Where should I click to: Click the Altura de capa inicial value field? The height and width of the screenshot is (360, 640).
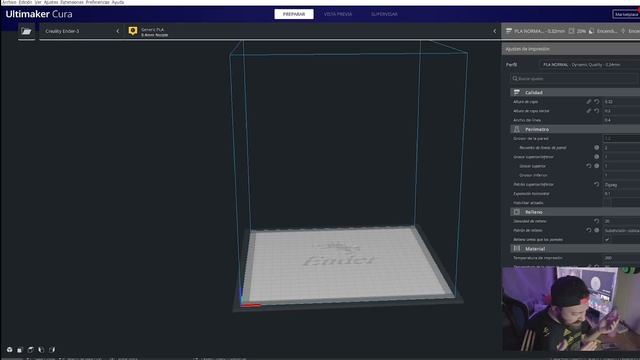622,111
